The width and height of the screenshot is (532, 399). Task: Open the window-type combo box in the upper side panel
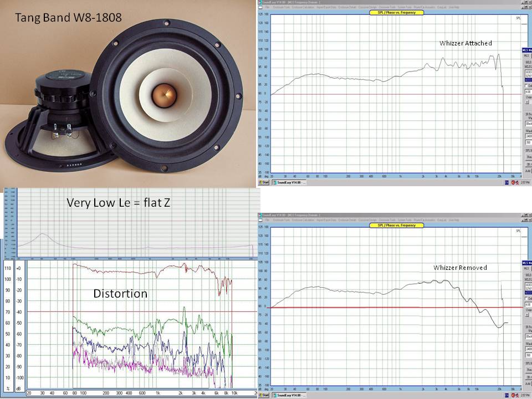click(529, 124)
